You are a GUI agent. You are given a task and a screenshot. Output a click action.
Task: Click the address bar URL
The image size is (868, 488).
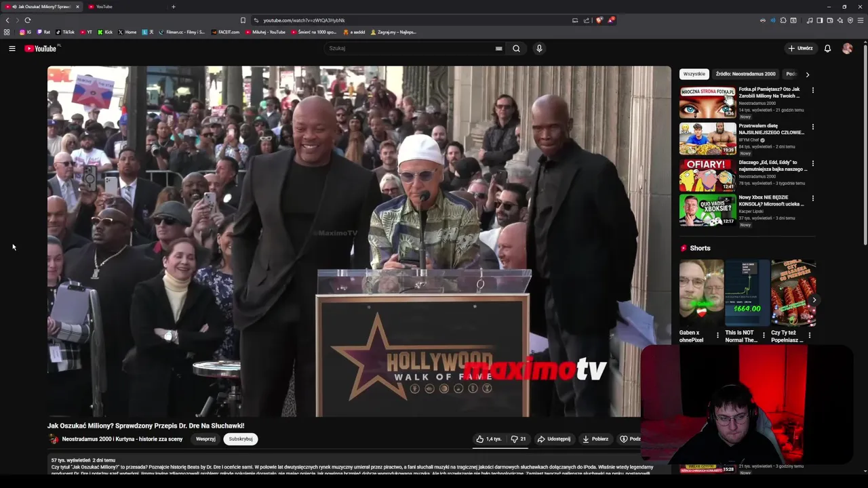pos(304,20)
